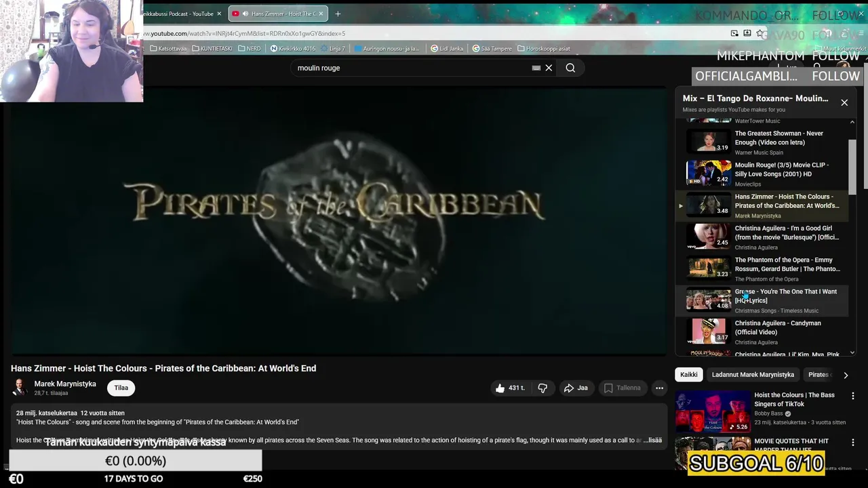
Task: Show next filter chips with arrow
Action: (846, 375)
